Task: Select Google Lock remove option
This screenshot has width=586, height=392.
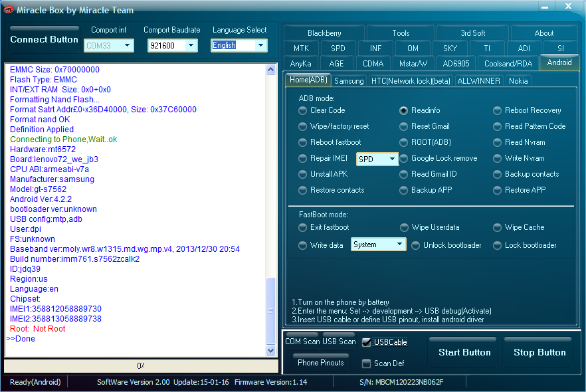Action: (403, 158)
